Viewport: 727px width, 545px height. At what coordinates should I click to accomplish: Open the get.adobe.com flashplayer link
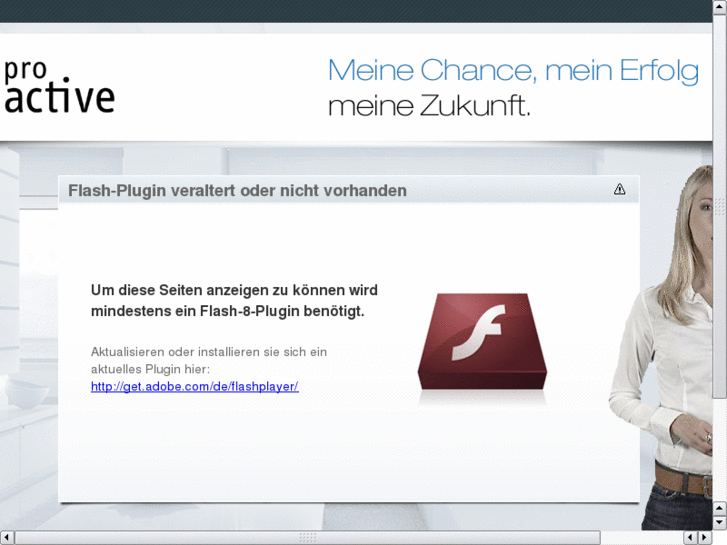pyautogui.click(x=195, y=386)
